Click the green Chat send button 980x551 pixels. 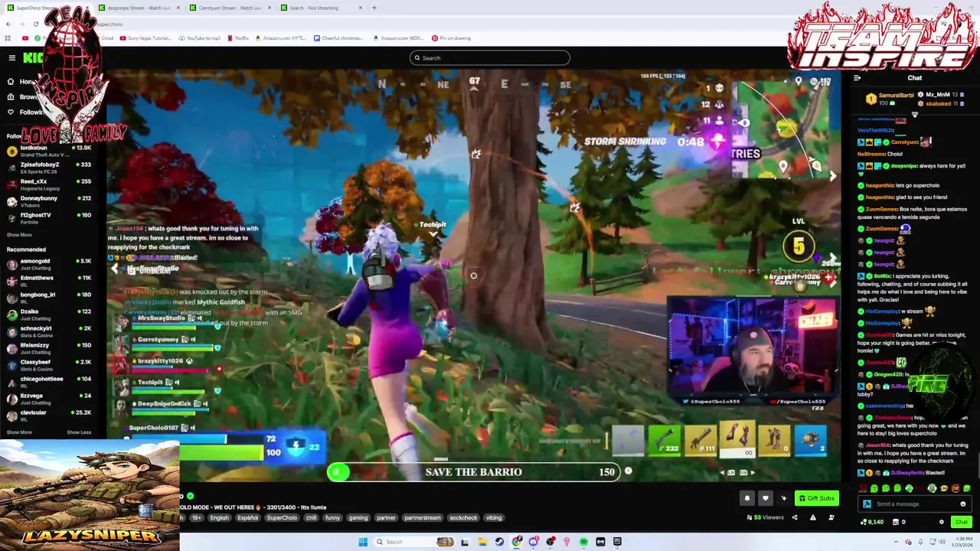961,522
